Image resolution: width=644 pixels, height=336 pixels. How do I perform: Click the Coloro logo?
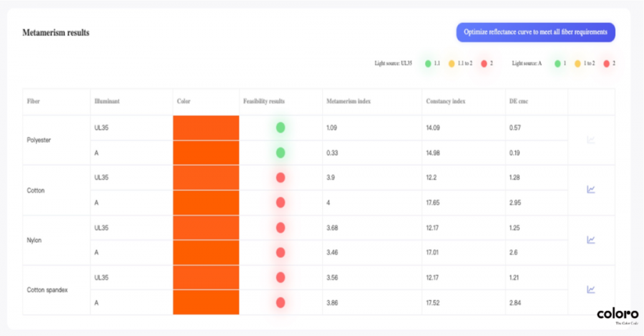tap(618, 316)
